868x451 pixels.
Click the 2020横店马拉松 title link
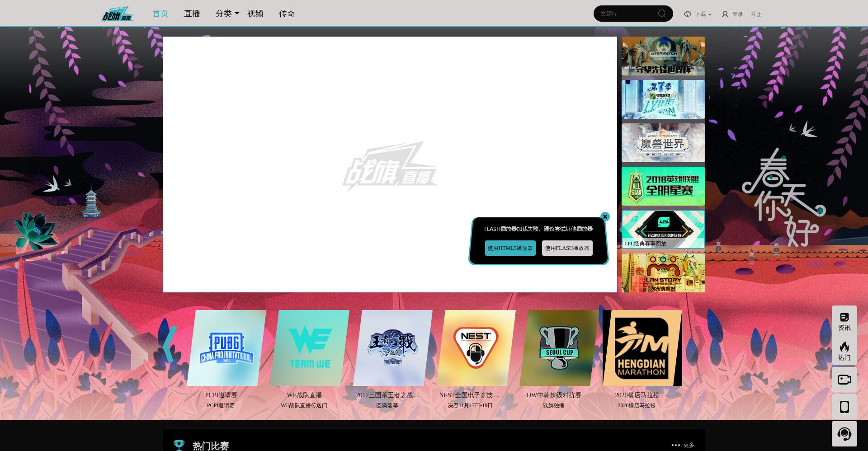pyautogui.click(x=637, y=395)
